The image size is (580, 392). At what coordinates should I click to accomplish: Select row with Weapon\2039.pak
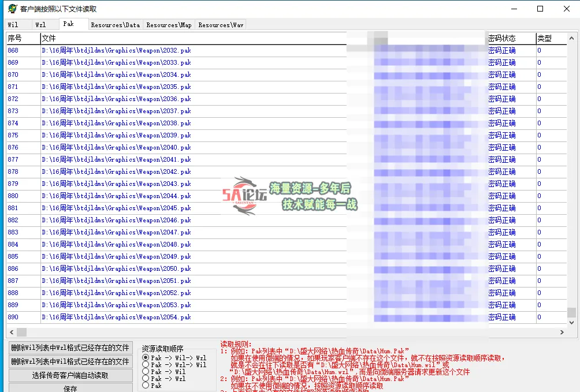coord(287,135)
